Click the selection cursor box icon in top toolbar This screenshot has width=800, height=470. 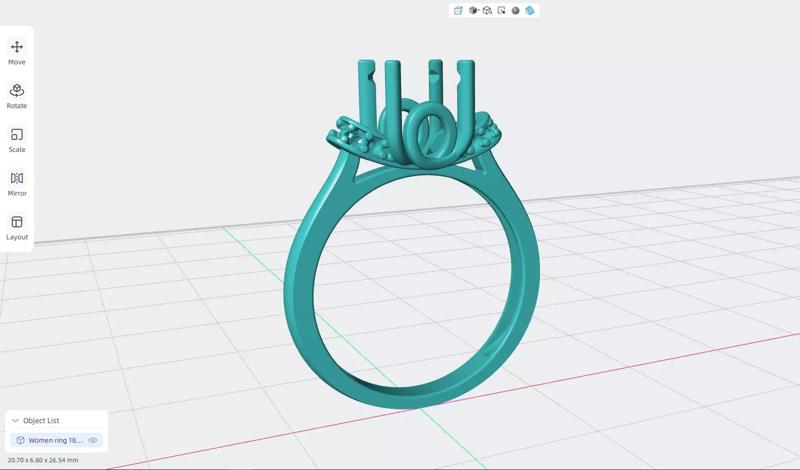click(501, 10)
